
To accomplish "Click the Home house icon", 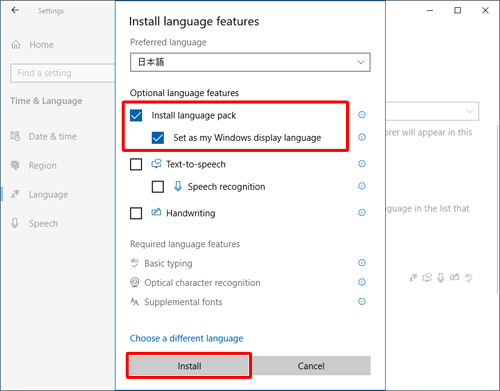I will 16,44.
